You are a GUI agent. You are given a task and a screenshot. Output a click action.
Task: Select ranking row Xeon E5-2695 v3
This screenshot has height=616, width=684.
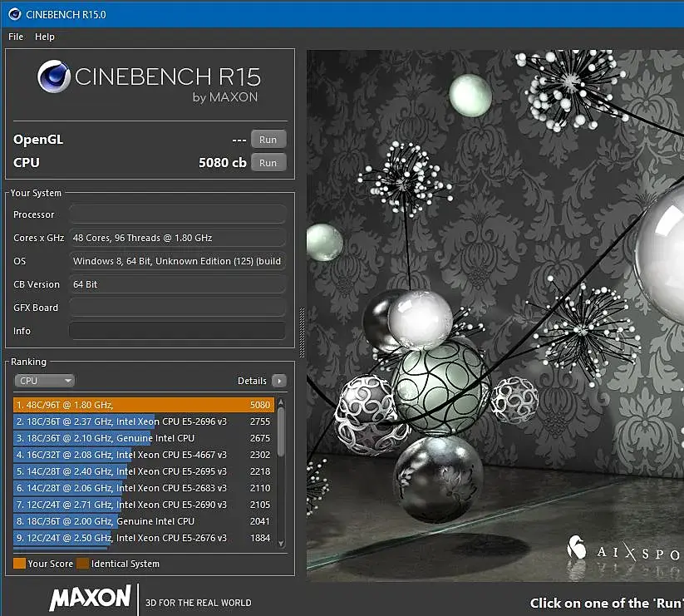(144, 471)
